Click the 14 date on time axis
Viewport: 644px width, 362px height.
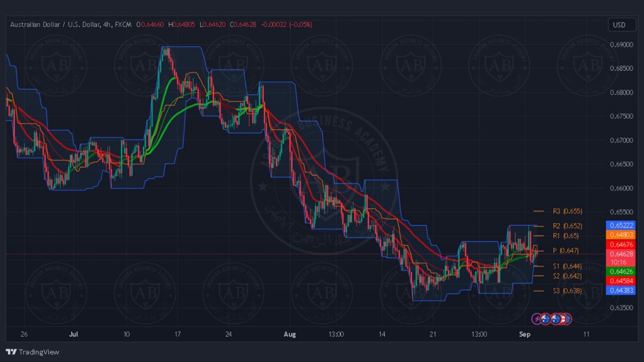point(382,334)
